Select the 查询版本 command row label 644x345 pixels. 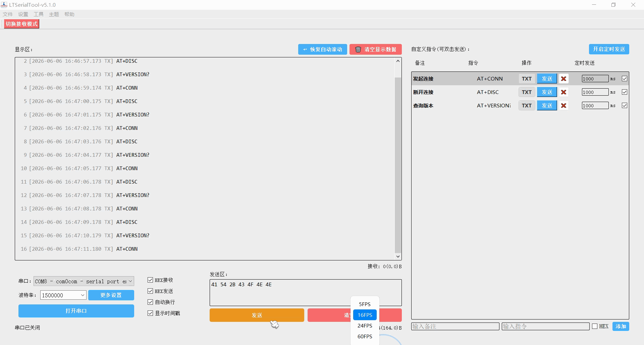pos(423,105)
